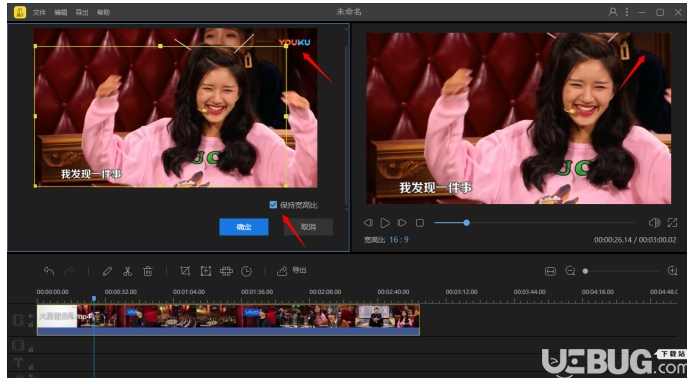
Task: Open the pencil edit tool
Action: (107, 271)
